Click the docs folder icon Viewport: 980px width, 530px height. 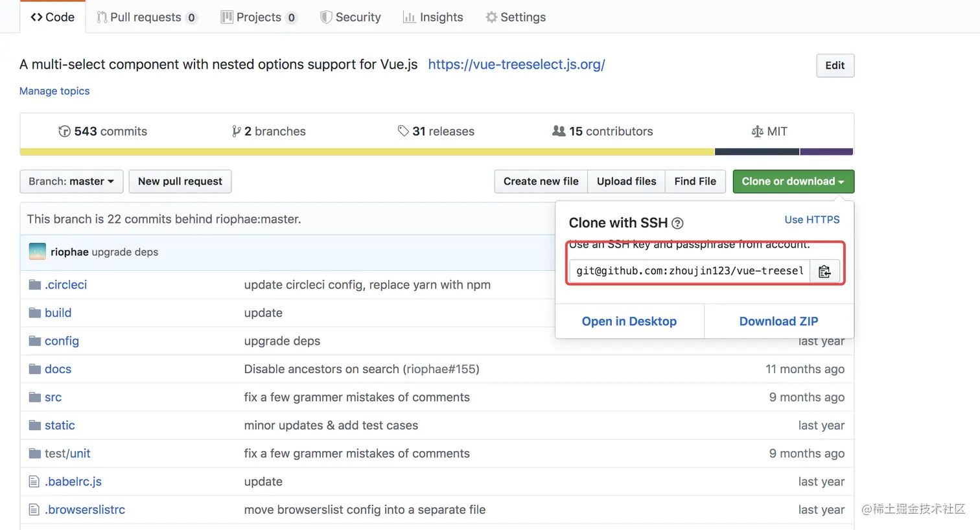click(35, 369)
